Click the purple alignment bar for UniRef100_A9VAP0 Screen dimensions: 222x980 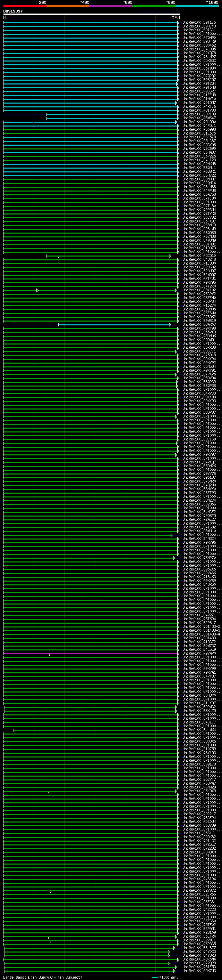(91, 654)
